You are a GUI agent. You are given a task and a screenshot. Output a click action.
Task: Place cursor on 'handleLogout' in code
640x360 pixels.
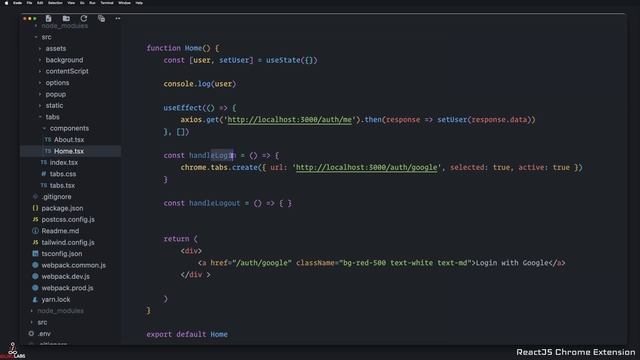click(x=214, y=203)
